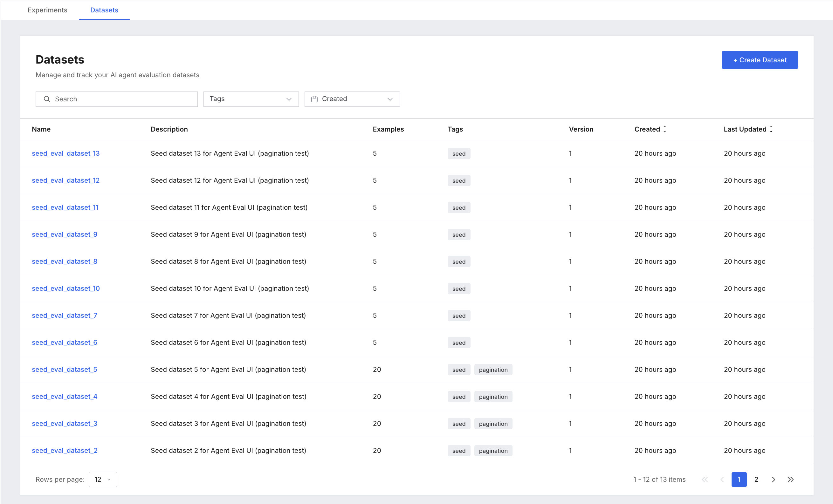The image size is (833, 504).
Task: Click the previous page arrow
Action: click(722, 479)
